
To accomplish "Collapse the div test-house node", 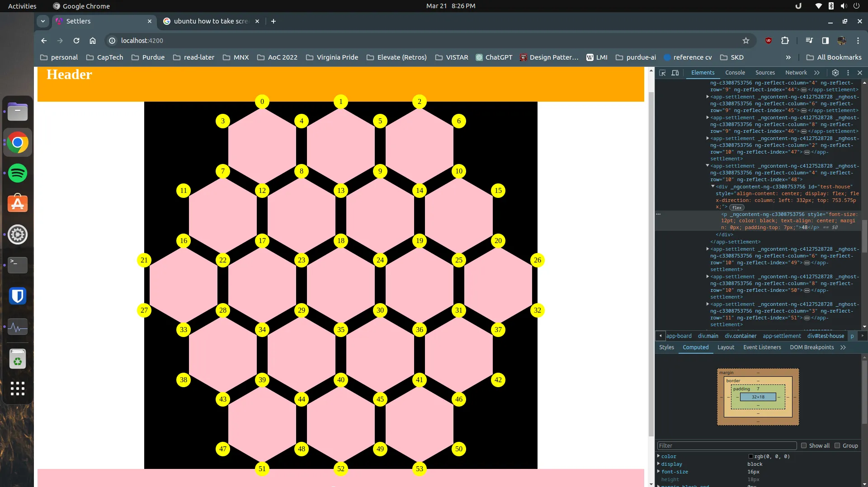I will click(713, 187).
